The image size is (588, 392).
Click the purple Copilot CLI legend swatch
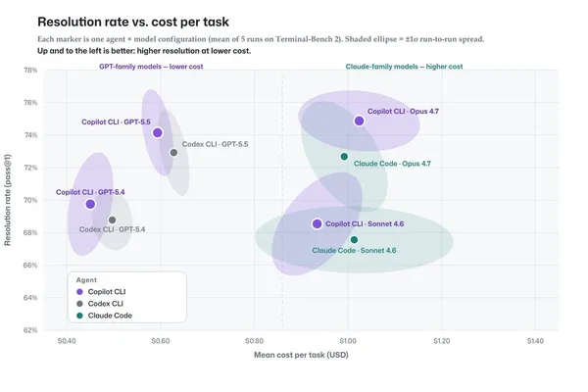tap(79, 292)
